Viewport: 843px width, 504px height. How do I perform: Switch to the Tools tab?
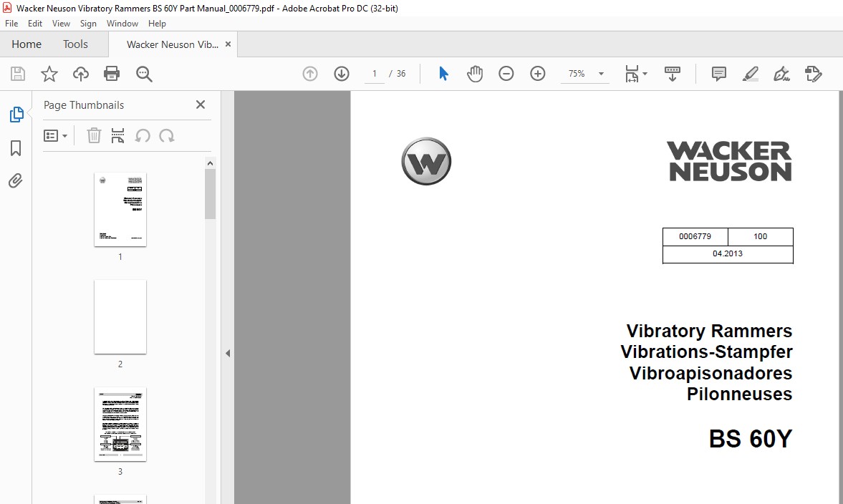point(75,44)
